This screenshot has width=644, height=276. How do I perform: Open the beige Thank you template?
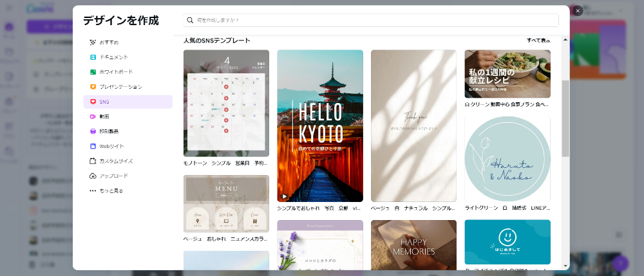point(413,126)
